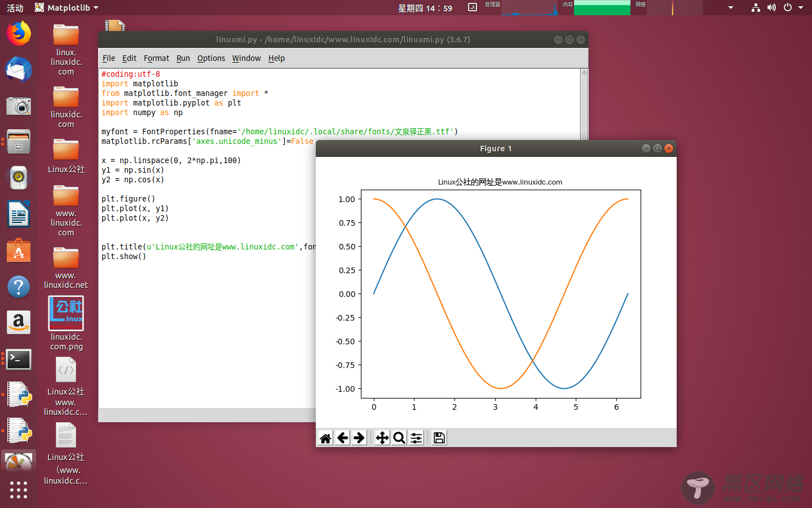Click the Figure 1 window title bar
The width and height of the screenshot is (812, 508).
coord(496,148)
